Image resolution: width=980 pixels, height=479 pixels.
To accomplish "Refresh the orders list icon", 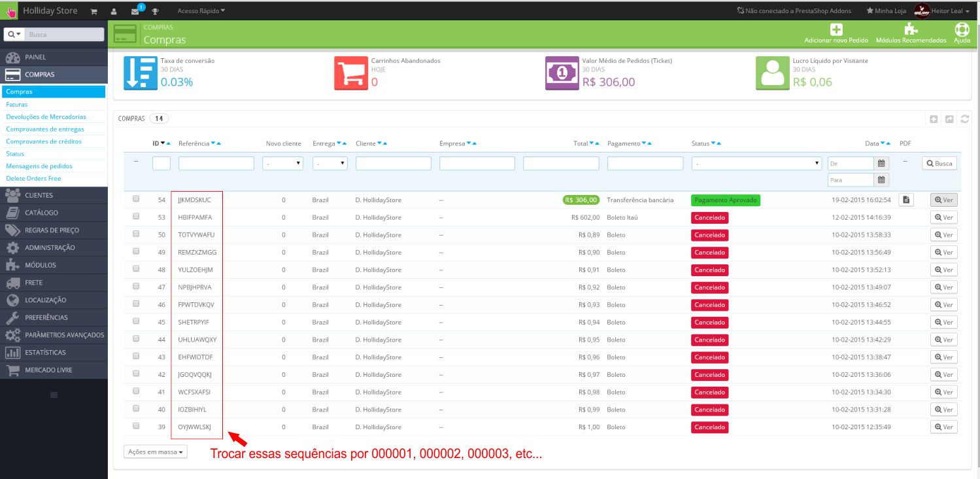I will [964, 119].
